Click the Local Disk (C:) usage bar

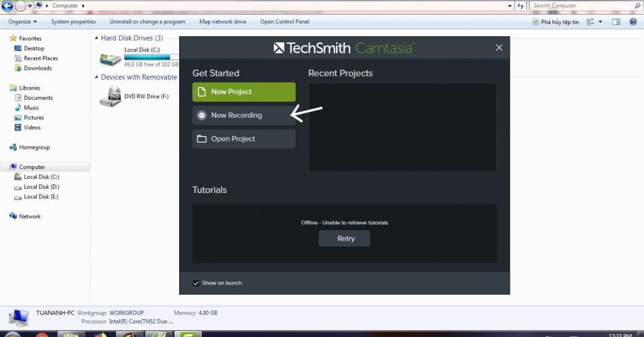[151, 57]
